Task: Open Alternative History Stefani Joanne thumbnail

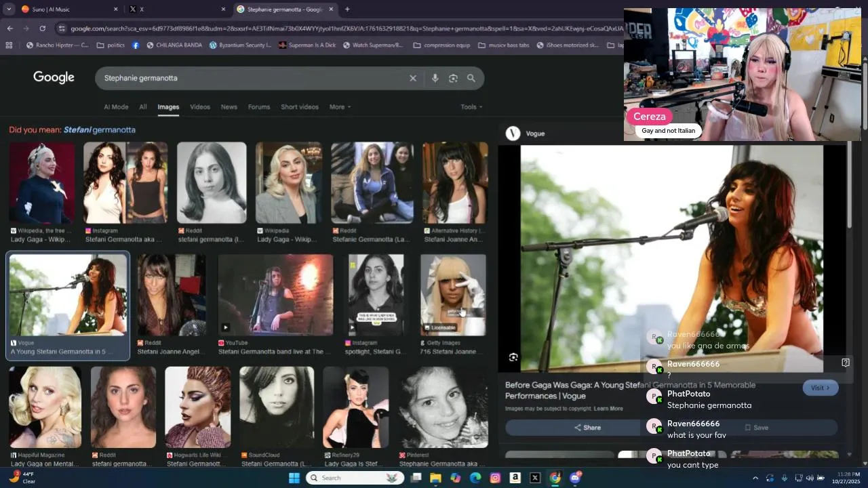Action: (x=454, y=183)
